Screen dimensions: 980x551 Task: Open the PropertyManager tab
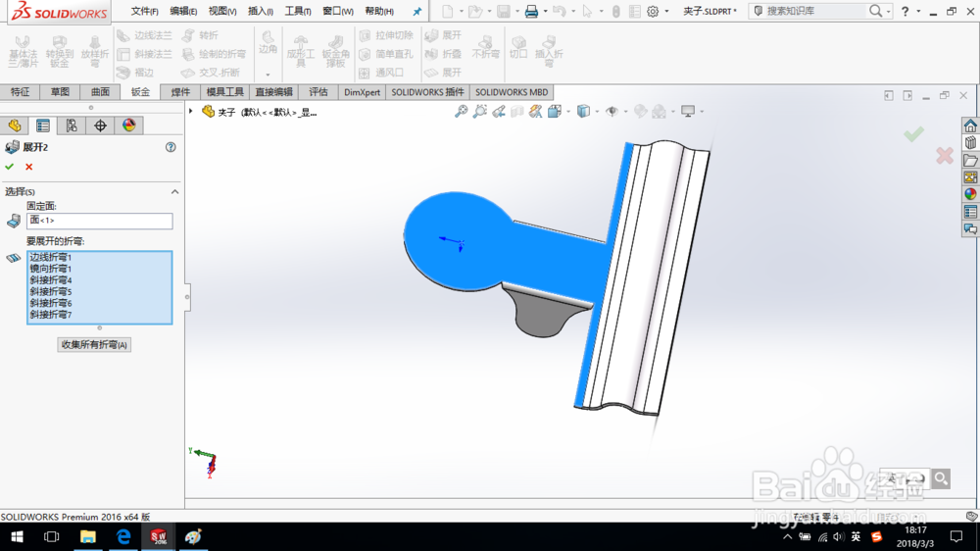[42, 125]
